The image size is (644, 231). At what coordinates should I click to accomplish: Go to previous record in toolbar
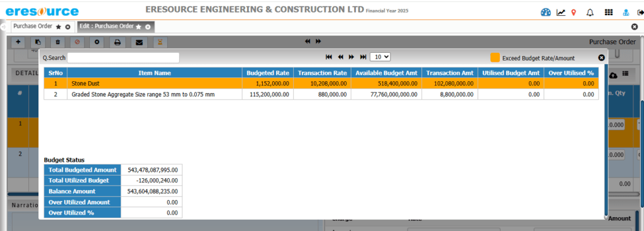point(307,41)
